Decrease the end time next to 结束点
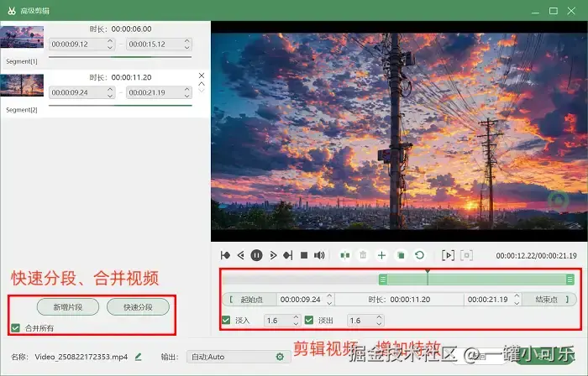 [x=517, y=303]
